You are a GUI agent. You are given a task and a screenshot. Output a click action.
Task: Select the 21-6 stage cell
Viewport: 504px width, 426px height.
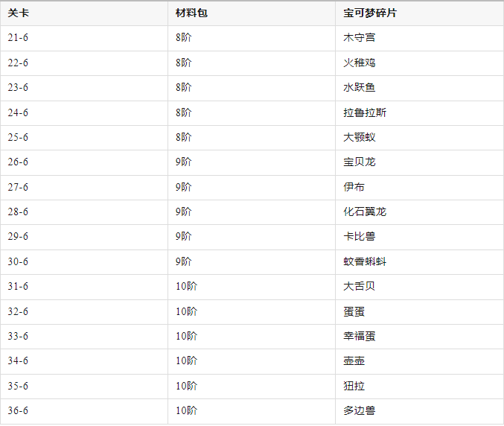(18, 38)
